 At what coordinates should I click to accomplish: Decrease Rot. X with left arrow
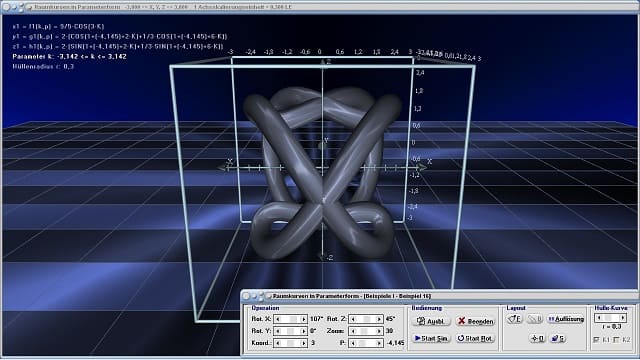point(278,319)
